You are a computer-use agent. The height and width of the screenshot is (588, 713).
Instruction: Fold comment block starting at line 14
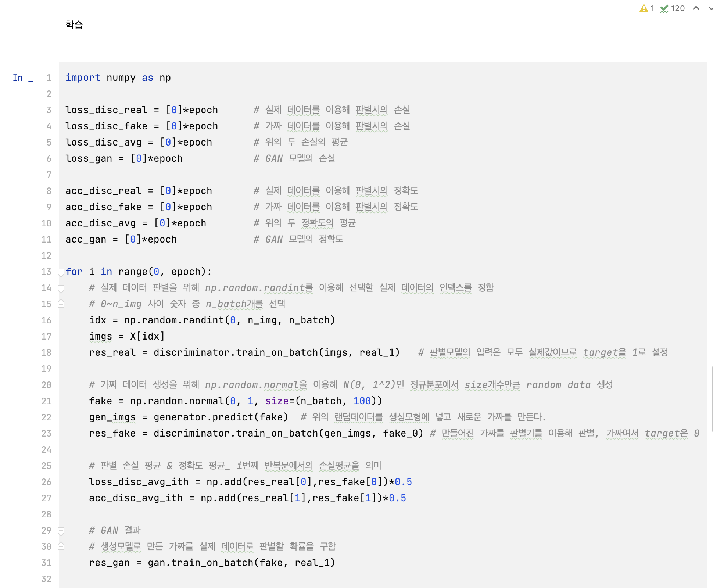coord(61,288)
